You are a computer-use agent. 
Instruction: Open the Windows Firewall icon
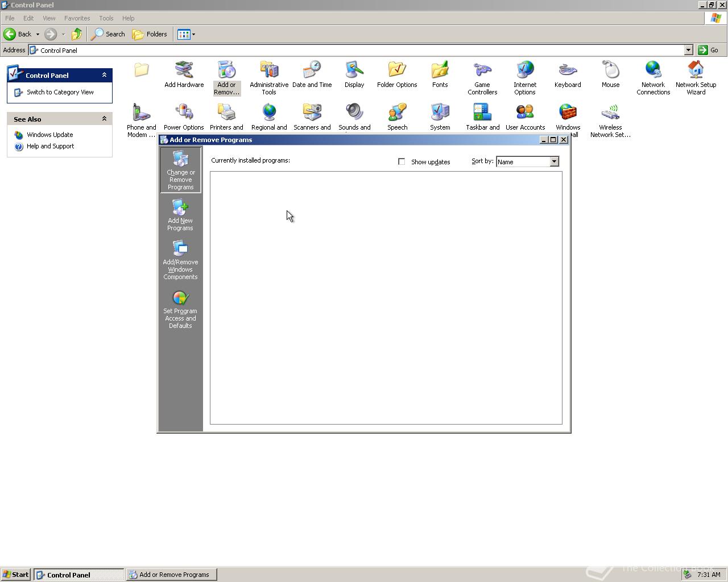coord(568,117)
